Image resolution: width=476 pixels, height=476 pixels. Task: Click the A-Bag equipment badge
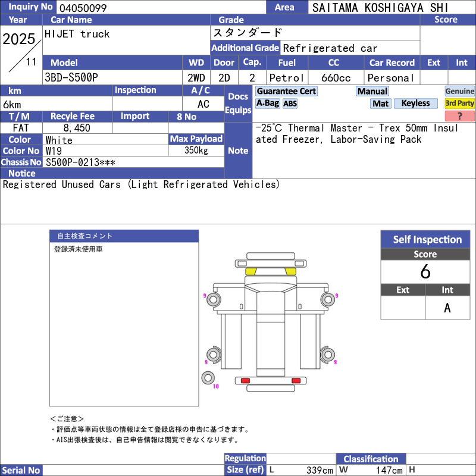coord(267,103)
